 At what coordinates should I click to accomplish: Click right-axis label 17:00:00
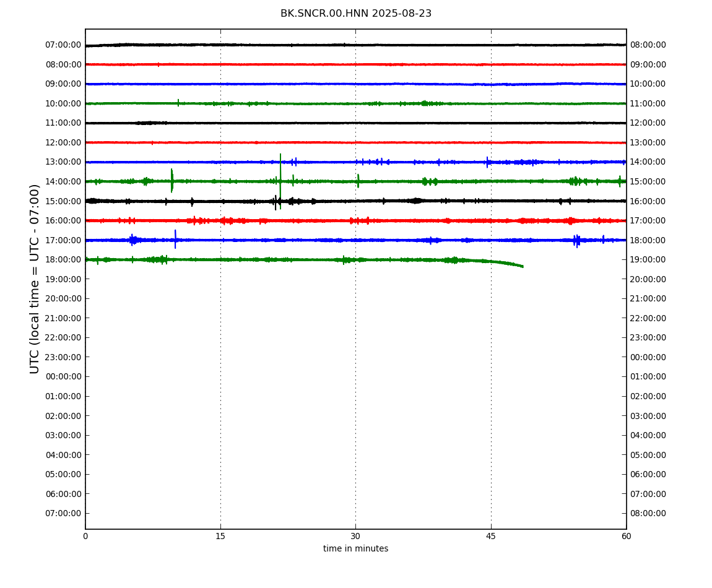(x=648, y=221)
